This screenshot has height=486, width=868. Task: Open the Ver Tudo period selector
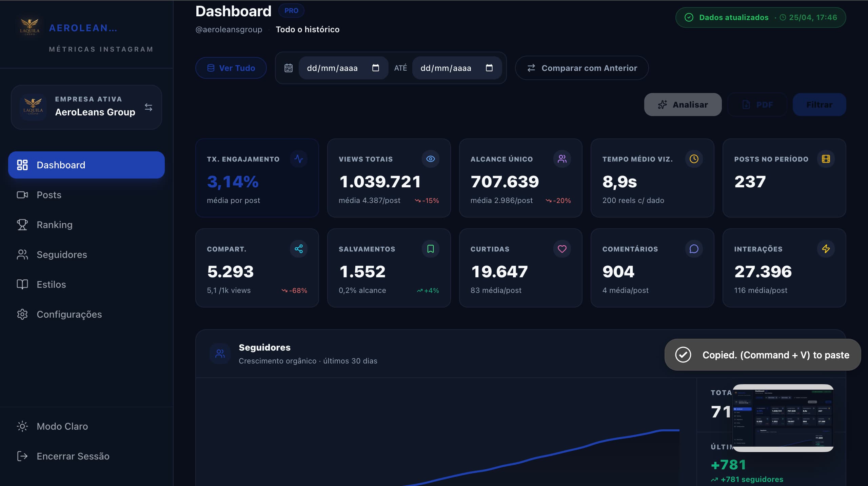click(231, 68)
